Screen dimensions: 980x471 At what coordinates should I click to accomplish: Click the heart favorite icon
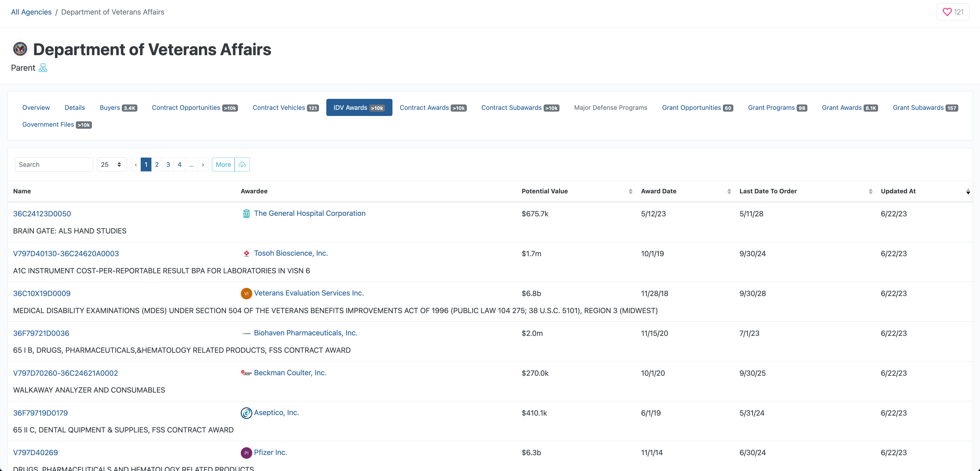tap(947, 12)
